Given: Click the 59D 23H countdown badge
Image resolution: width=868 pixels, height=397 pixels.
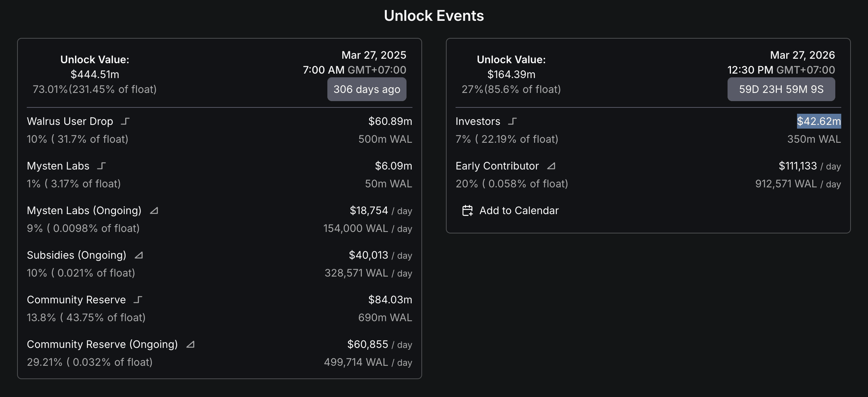Looking at the screenshot, I should [x=781, y=89].
